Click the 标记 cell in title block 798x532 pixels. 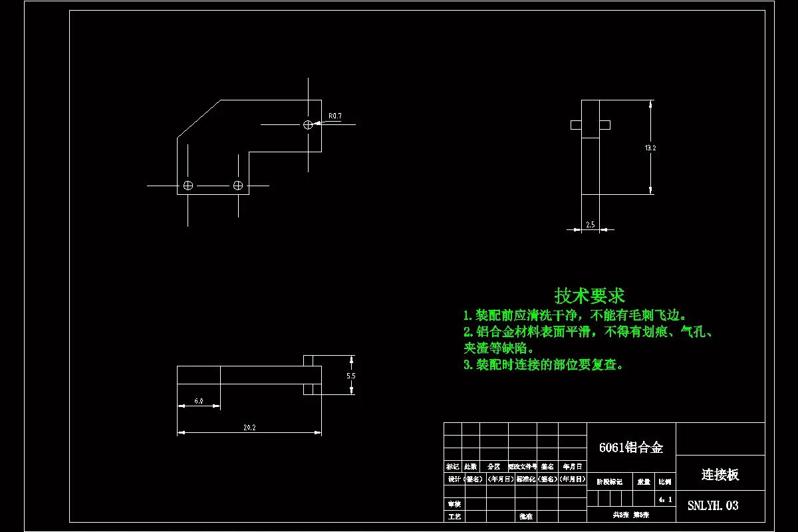(x=453, y=467)
